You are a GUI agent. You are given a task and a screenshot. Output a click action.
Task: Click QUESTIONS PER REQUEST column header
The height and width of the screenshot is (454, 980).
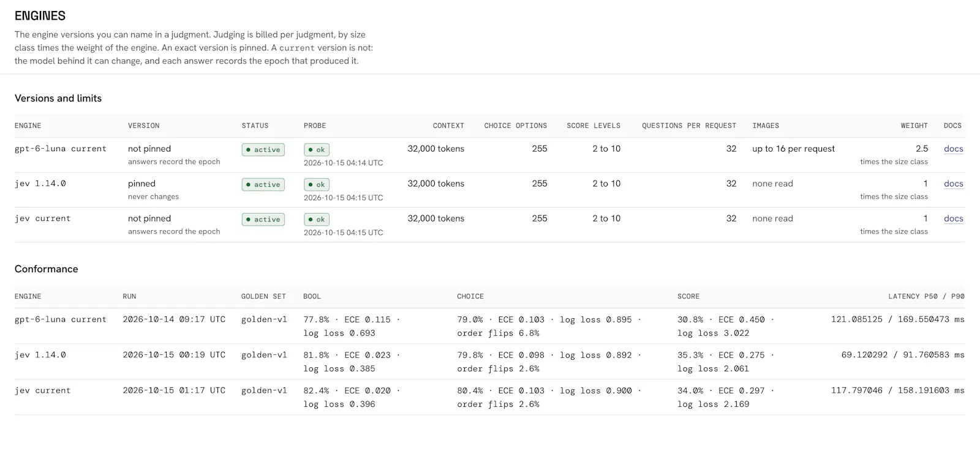point(689,125)
